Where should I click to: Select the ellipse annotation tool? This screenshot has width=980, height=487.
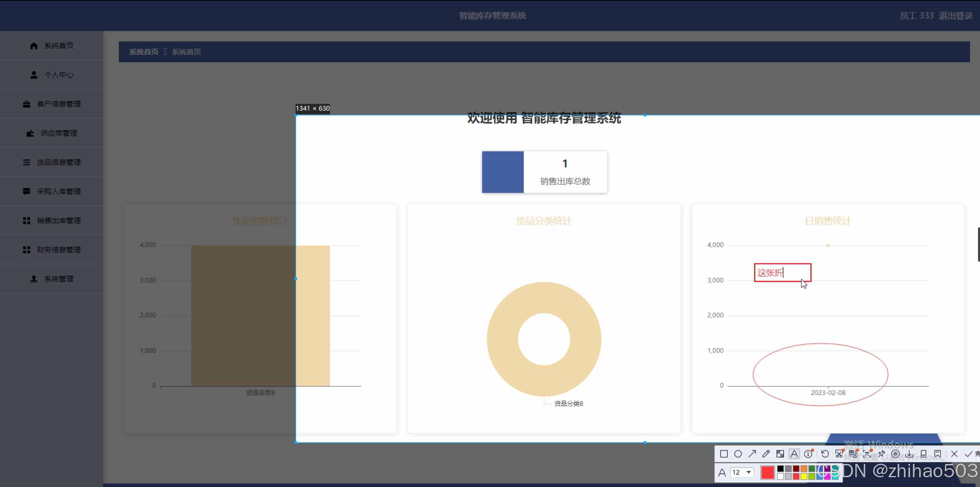point(738,454)
